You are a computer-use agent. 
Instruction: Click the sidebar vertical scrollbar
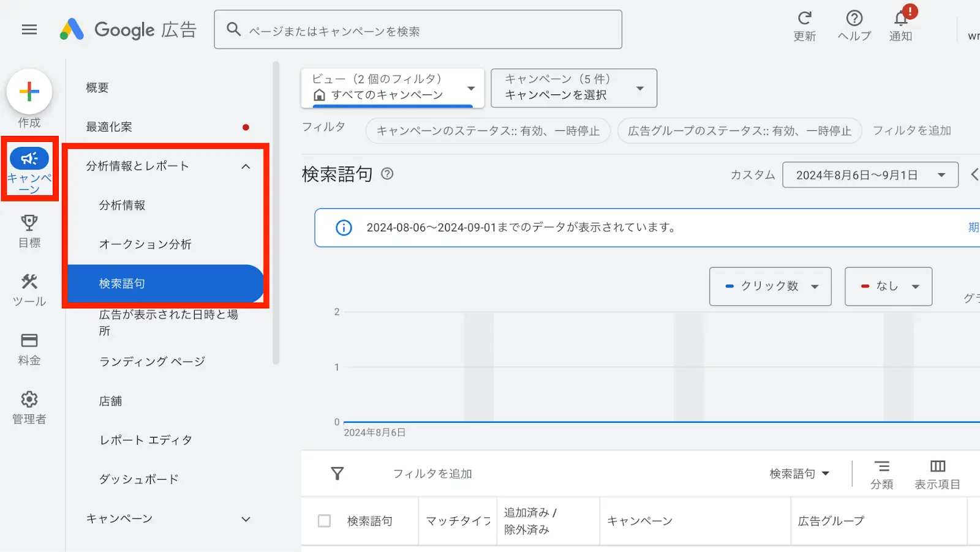click(276, 212)
